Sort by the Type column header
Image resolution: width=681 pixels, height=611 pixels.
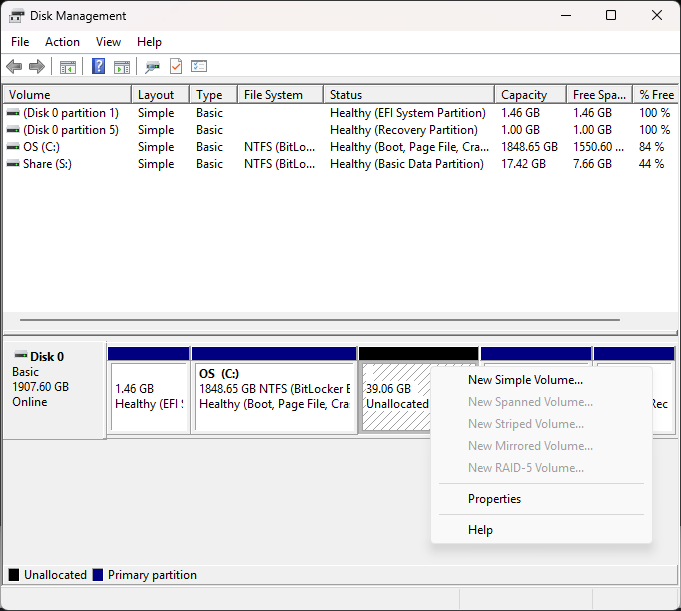tap(213, 95)
